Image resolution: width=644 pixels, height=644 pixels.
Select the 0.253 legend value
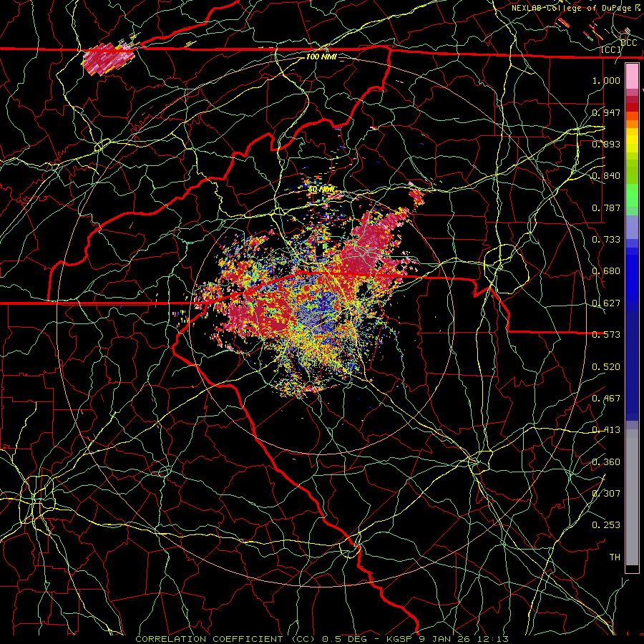point(606,525)
